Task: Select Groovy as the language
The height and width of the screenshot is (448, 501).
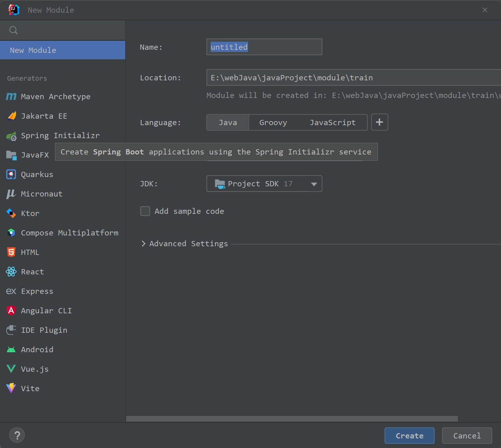Action: click(273, 122)
